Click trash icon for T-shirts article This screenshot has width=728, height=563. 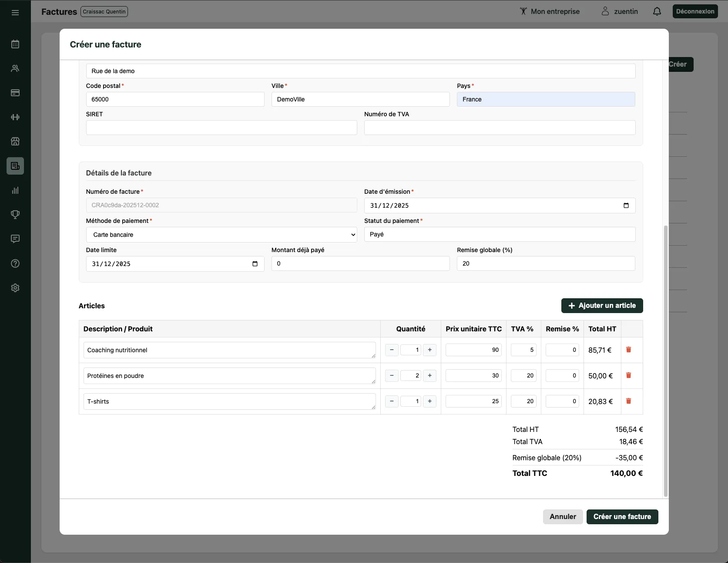628,401
